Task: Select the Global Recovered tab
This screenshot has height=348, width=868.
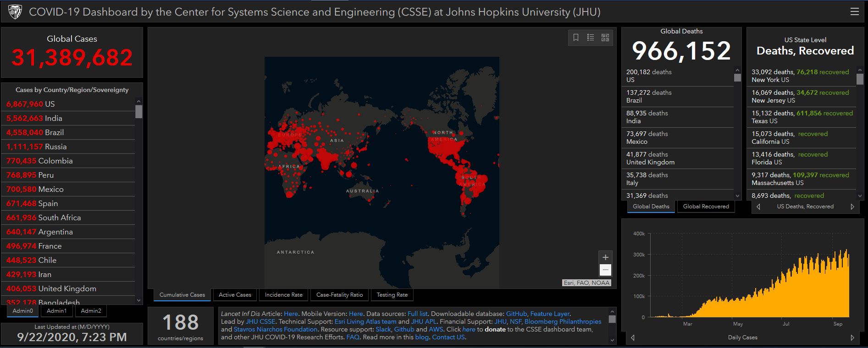Action: click(x=706, y=207)
